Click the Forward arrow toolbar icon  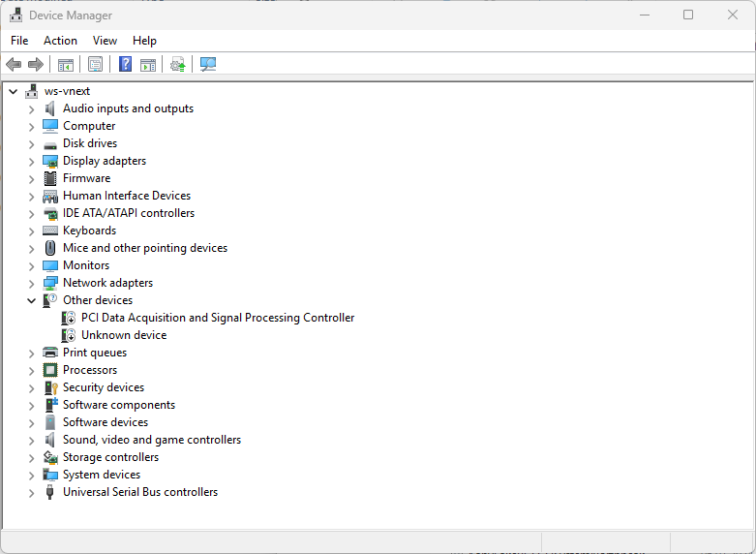point(36,64)
